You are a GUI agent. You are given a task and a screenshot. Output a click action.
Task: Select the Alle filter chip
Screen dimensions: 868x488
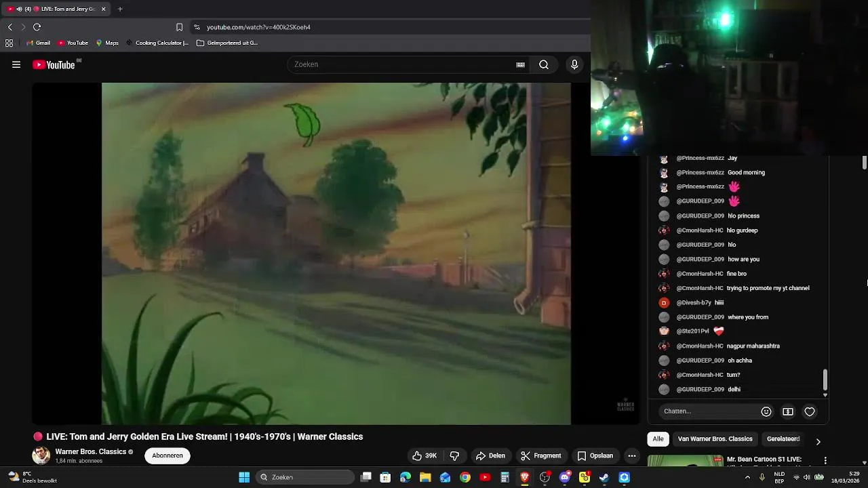pyautogui.click(x=658, y=439)
